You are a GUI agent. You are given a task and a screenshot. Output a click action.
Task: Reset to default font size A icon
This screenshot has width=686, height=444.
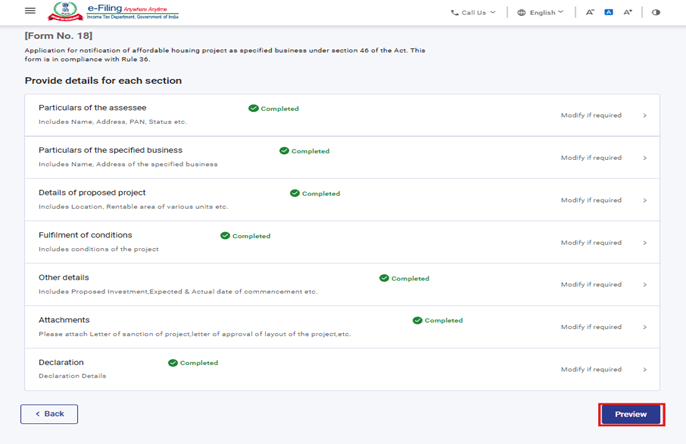pos(609,13)
